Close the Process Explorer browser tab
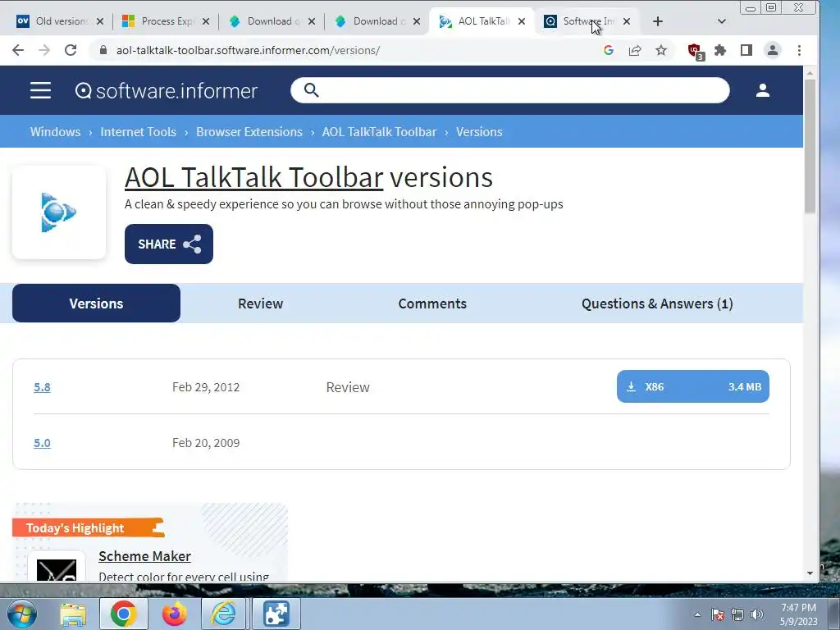 click(x=206, y=21)
